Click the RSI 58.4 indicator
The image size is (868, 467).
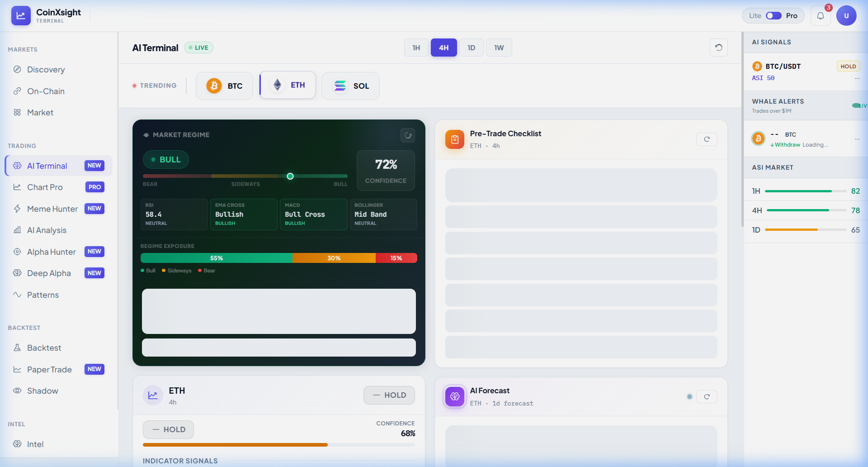tap(174, 214)
